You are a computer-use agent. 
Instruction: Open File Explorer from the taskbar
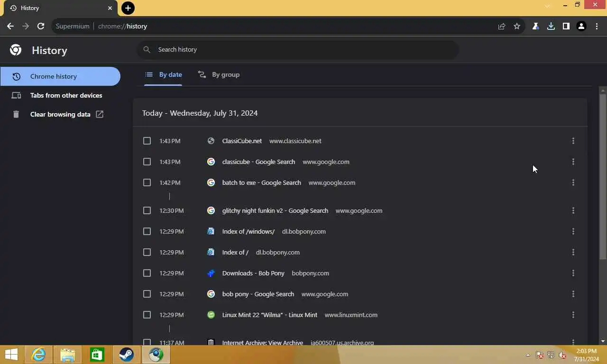tap(68, 355)
